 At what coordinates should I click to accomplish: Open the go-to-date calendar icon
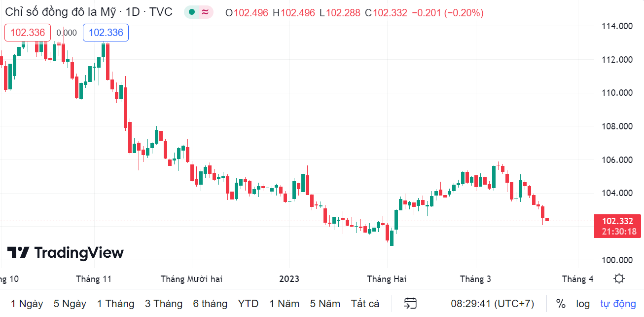click(x=410, y=303)
